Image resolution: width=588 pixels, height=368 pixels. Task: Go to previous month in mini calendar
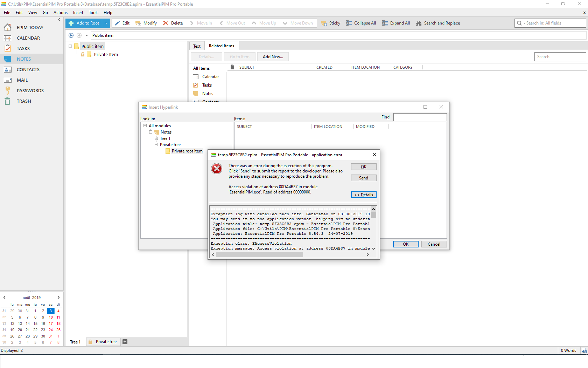click(5, 298)
